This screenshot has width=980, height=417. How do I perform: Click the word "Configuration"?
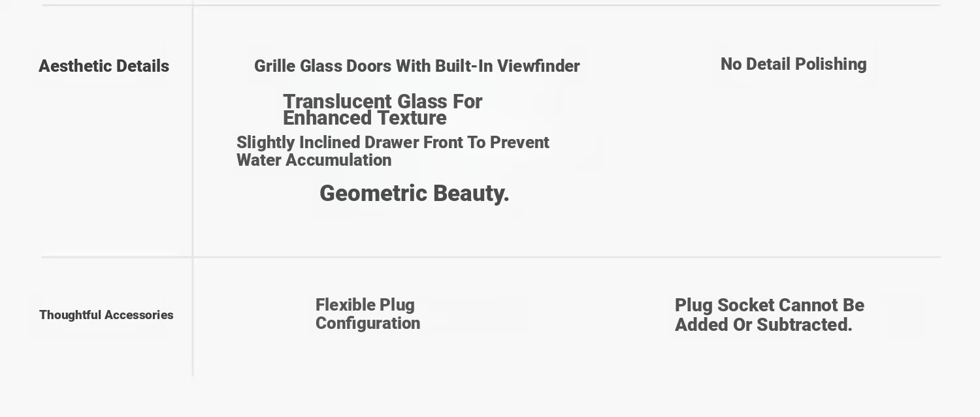[367, 324]
